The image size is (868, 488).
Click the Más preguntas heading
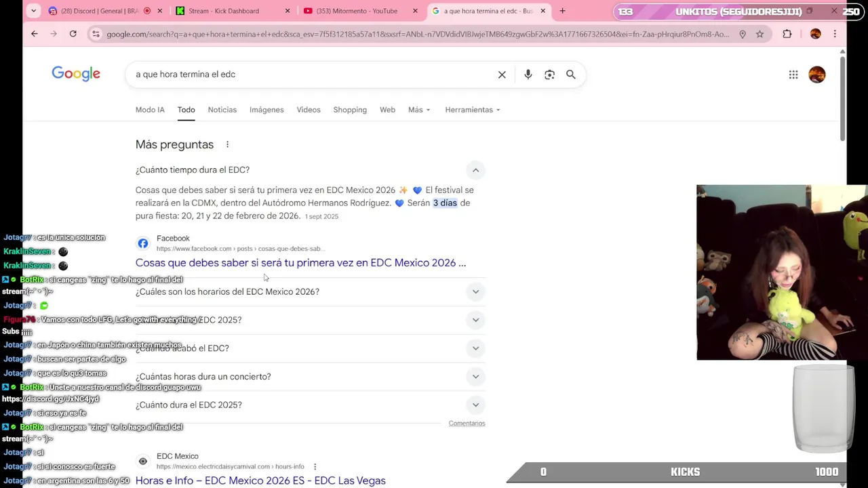click(x=174, y=144)
